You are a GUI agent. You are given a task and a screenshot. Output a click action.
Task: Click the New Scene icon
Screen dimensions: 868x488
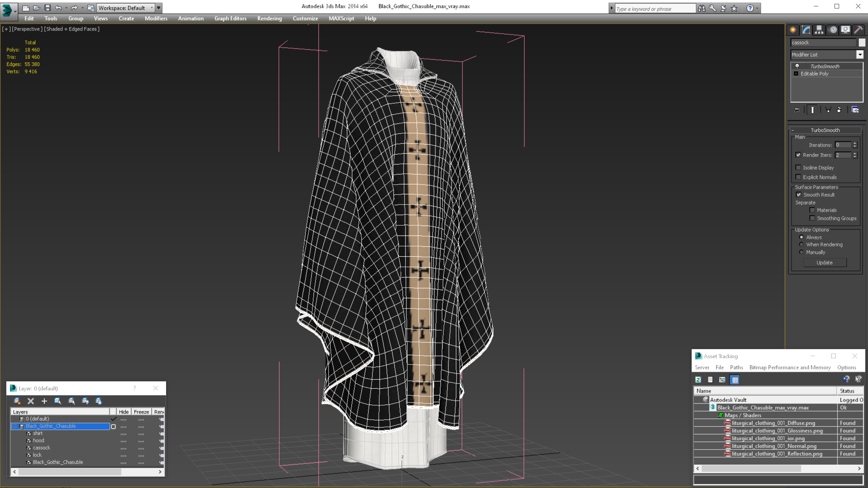click(x=26, y=8)
